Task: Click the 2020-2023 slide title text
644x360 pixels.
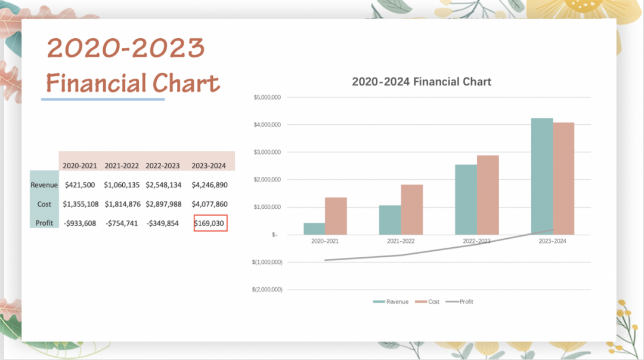Action: coord(125,48)
